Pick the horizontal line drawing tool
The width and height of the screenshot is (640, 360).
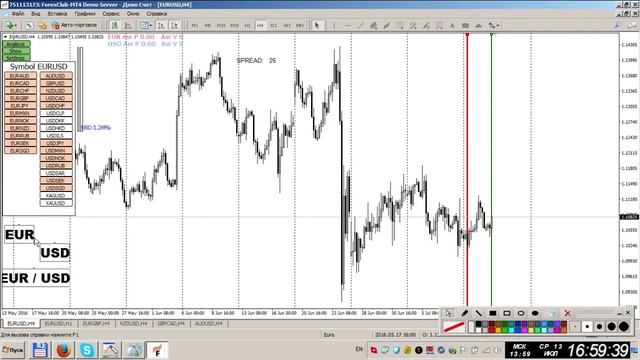[x=347, y=25]
